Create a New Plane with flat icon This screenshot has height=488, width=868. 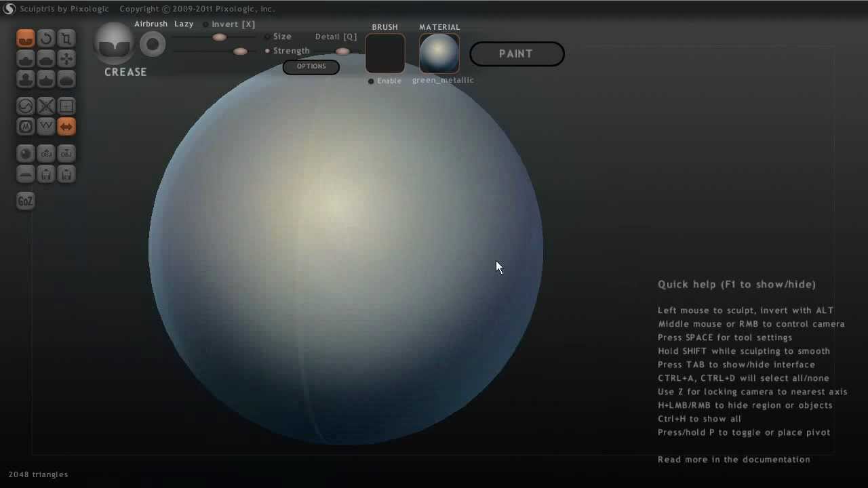pyautogui.click(x=26, y=174)
